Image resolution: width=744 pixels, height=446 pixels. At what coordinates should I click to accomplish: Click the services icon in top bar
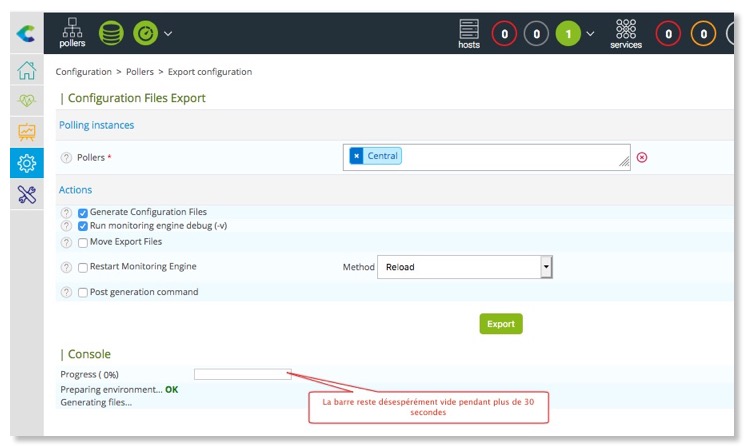pos(626,33)
